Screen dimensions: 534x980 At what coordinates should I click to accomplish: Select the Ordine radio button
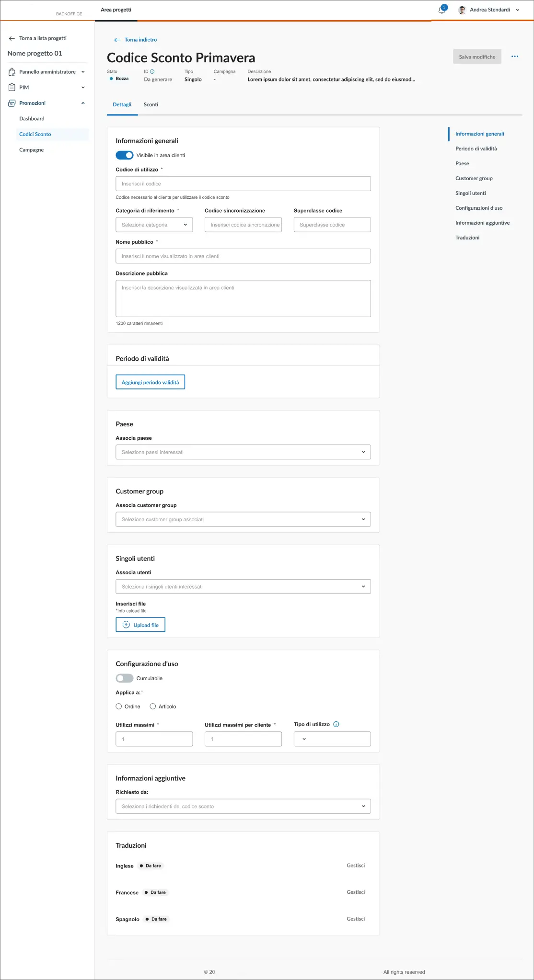119,707
